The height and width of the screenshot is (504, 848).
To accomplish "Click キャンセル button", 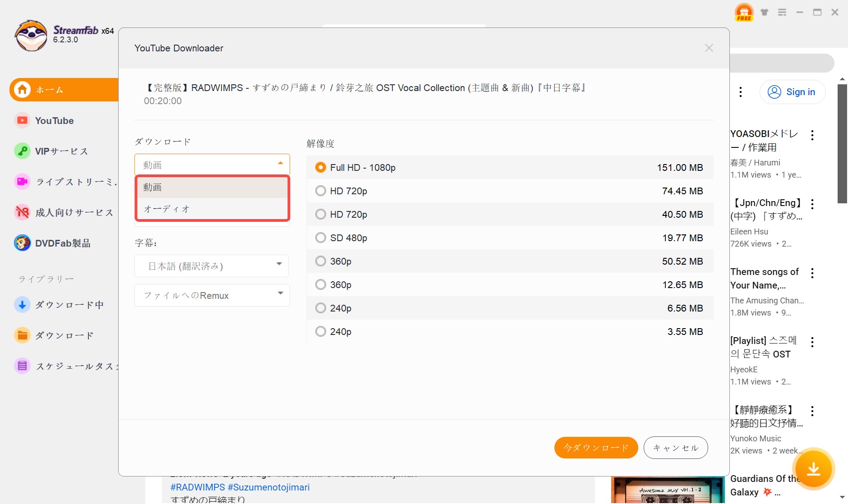I will click(x=676, y=448).
